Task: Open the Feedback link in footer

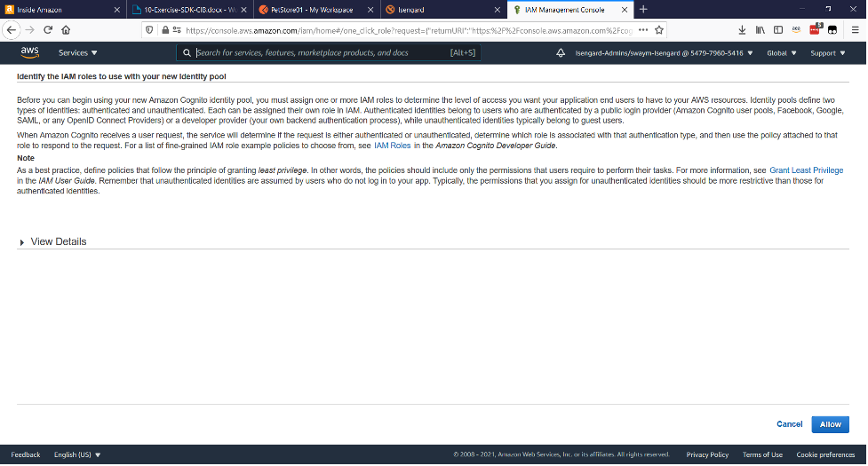Action: pos(26,455)
